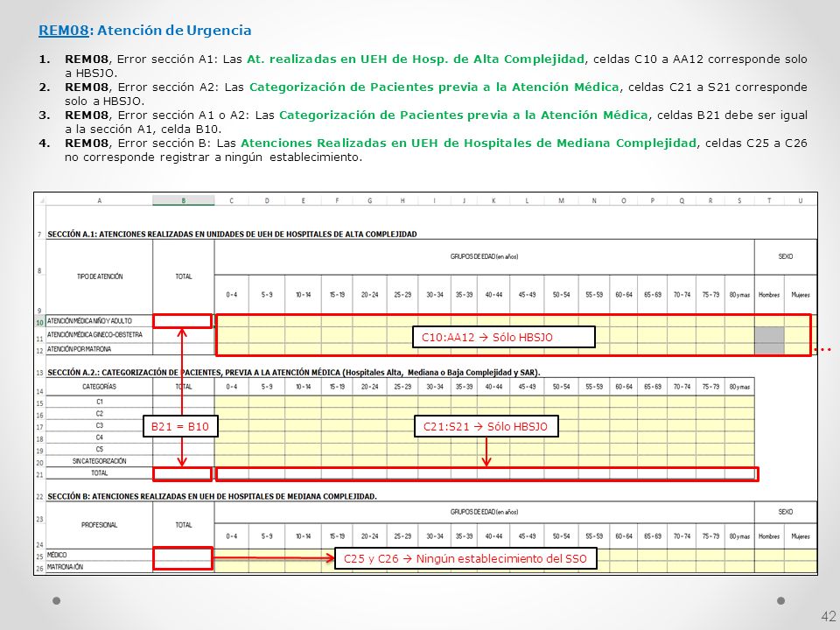Screen dimensions: 840x630
Task: Select the 'PROFESIONAL' header cell
Action: tap(100, 525)
